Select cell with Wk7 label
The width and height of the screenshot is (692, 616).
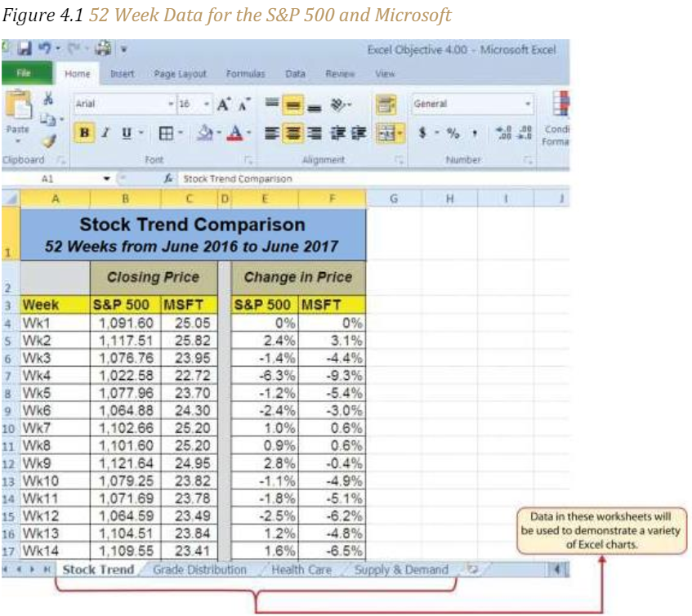[x=55, y=428]
